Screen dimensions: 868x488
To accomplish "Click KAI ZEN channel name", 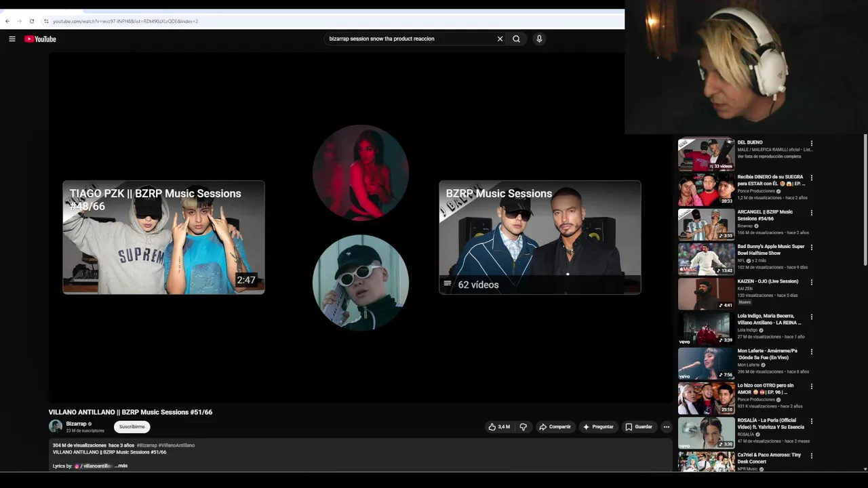I will [x=745, y=289].
